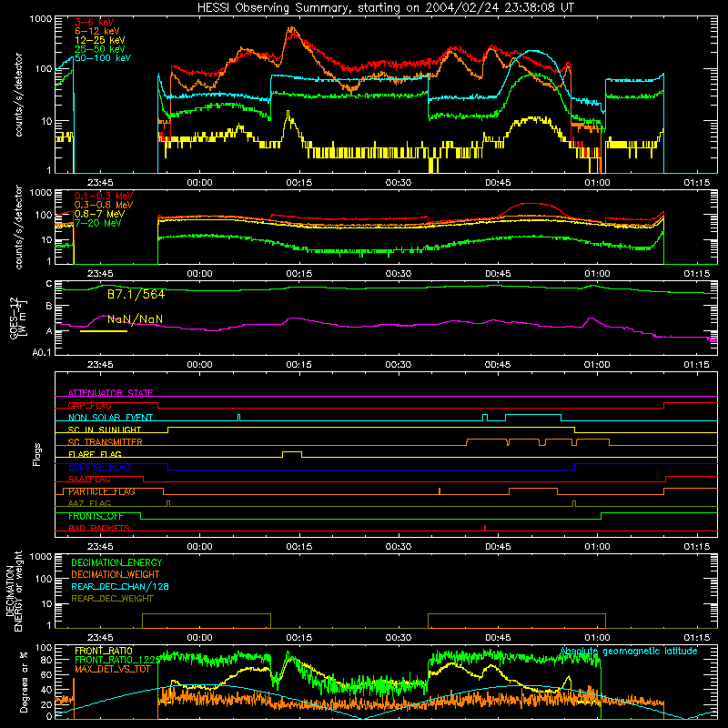Click the 6-12 keV peak near 00:14
Screen dimensions: 728x728
(x=291, y=30)
